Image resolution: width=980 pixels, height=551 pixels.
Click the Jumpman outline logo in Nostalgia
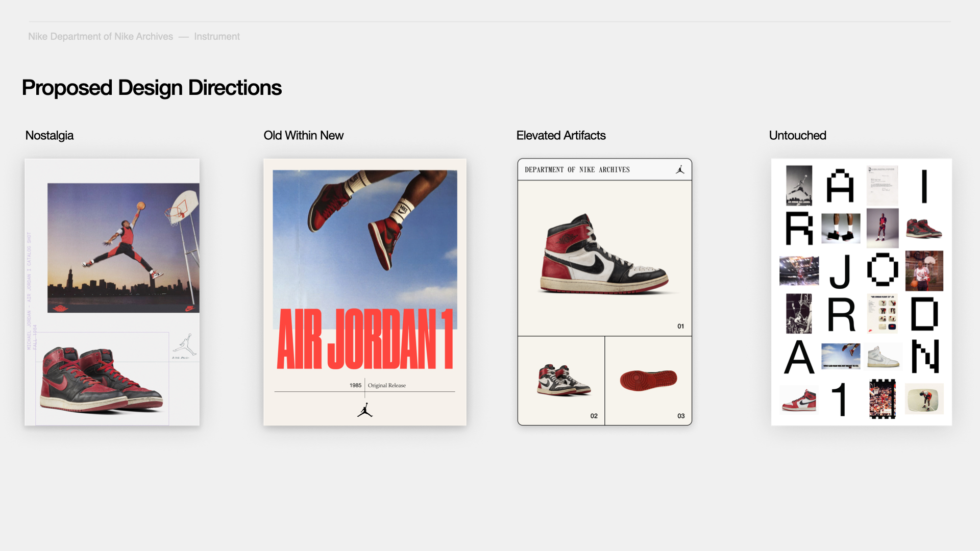[x=184, y=346]
